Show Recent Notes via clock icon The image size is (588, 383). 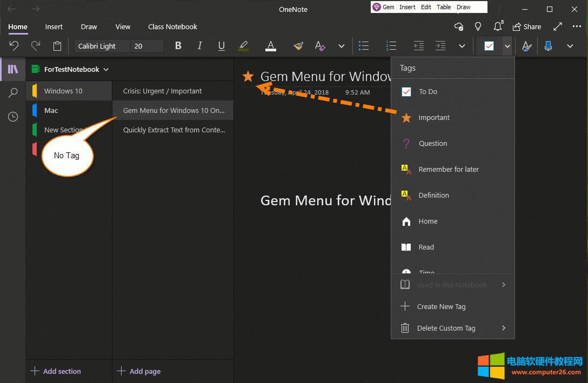click(12, 116)
